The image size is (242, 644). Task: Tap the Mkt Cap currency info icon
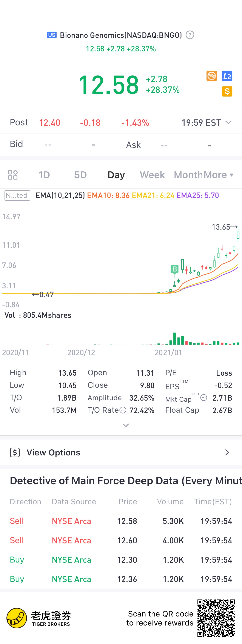click(x=204, y=398)
